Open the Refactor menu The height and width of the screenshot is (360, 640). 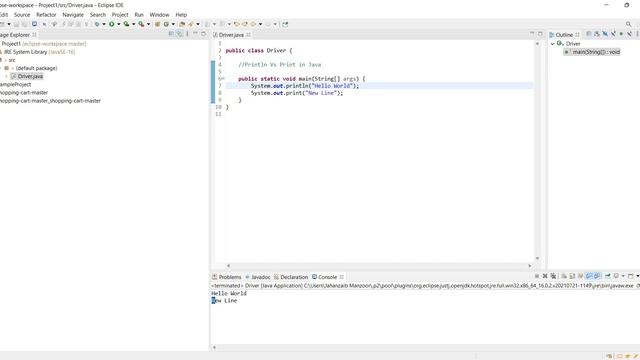click(x=46, y=15)
